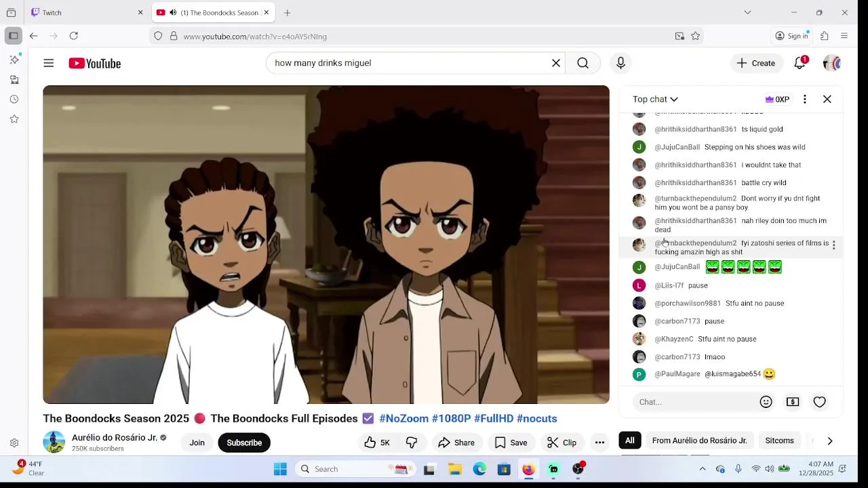Open the chat emoji picker
Viewport: 868px width, 488px height.
coord(766,402)
